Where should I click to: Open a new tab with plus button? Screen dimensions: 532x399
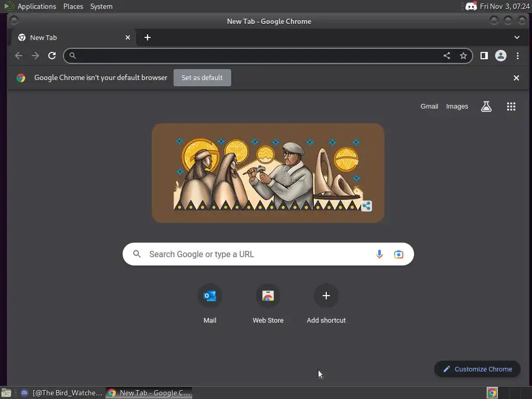147,37
